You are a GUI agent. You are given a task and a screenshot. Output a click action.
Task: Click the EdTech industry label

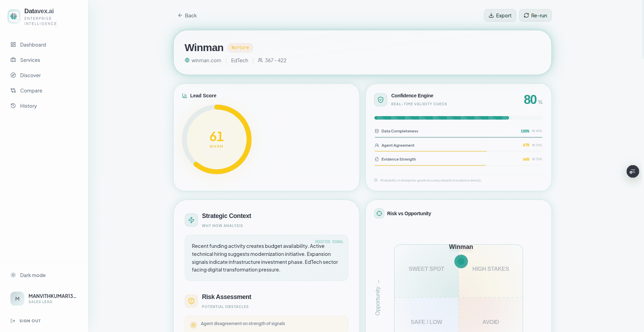tap(239, 60)
